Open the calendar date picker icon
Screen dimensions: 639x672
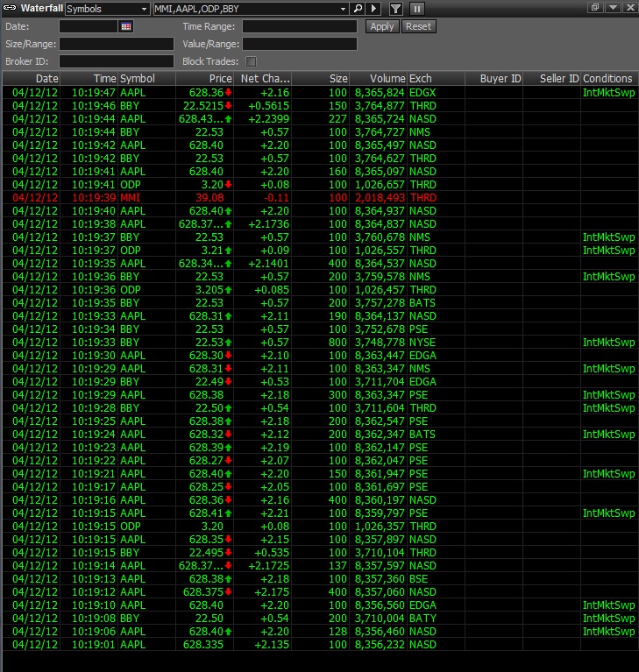click(126, 26)
